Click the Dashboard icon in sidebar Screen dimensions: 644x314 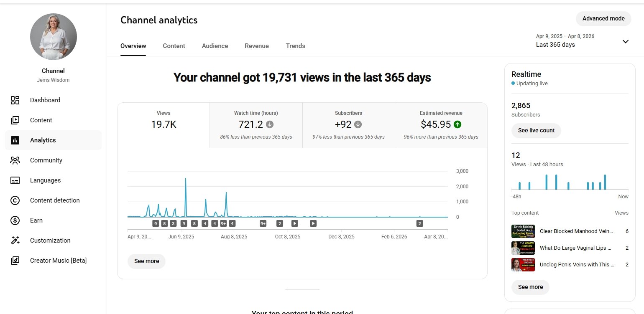coord(15,100)
